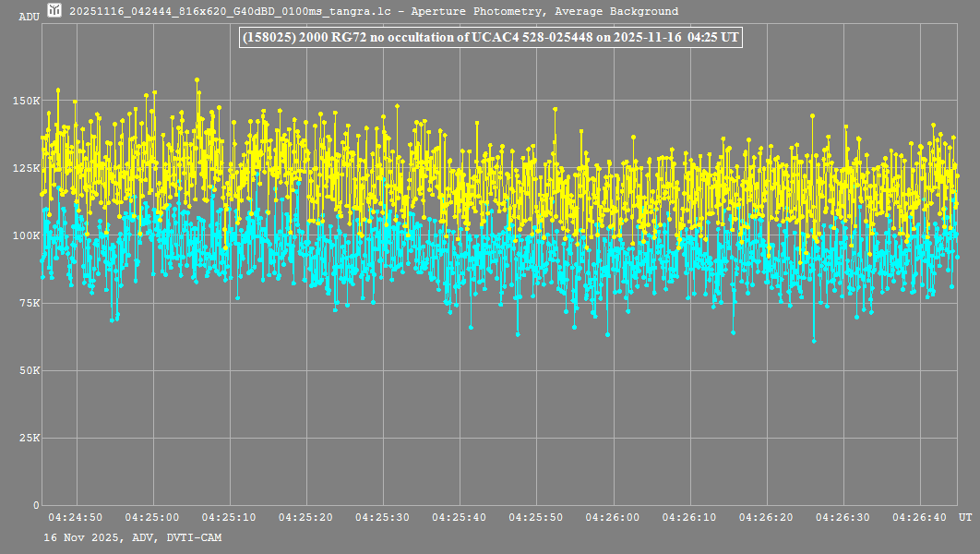Pick the 04:26:00 time axis marker
Image resolution: width=980 pixels, height=554 pixels.
tap(613, 517)
